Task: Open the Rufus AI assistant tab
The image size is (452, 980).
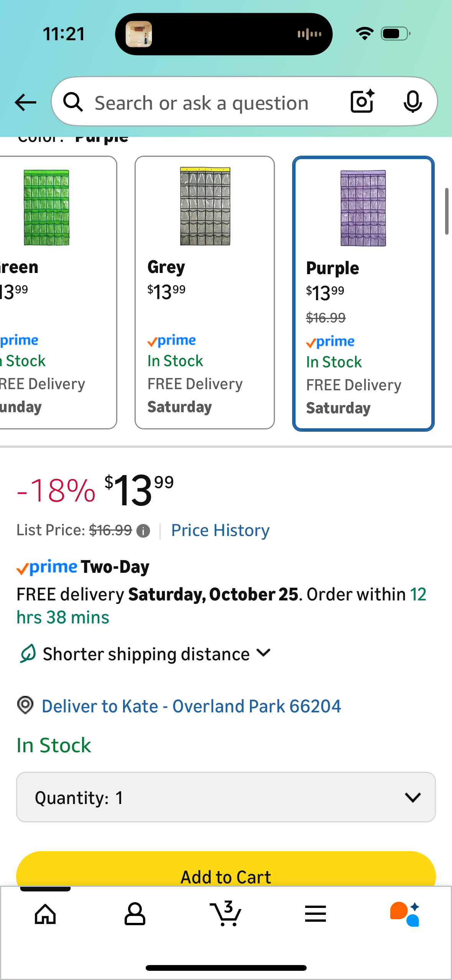Action: click(405, 914)
